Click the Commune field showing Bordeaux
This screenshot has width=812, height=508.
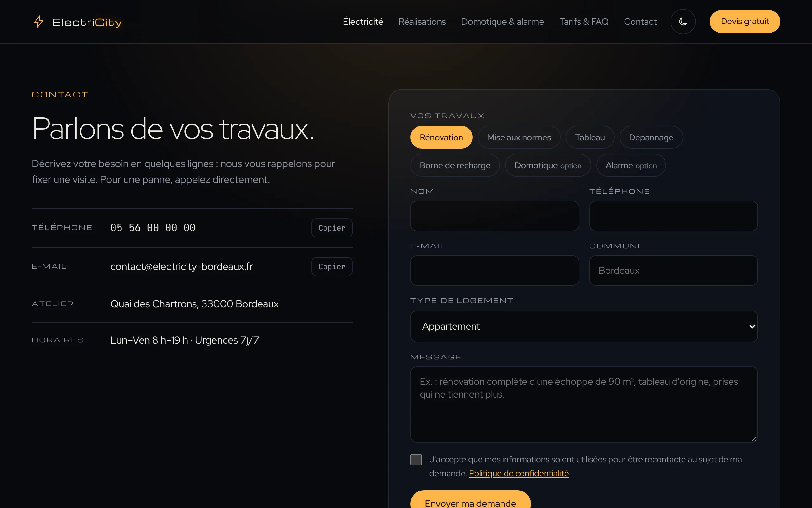[x=673, y=271]
